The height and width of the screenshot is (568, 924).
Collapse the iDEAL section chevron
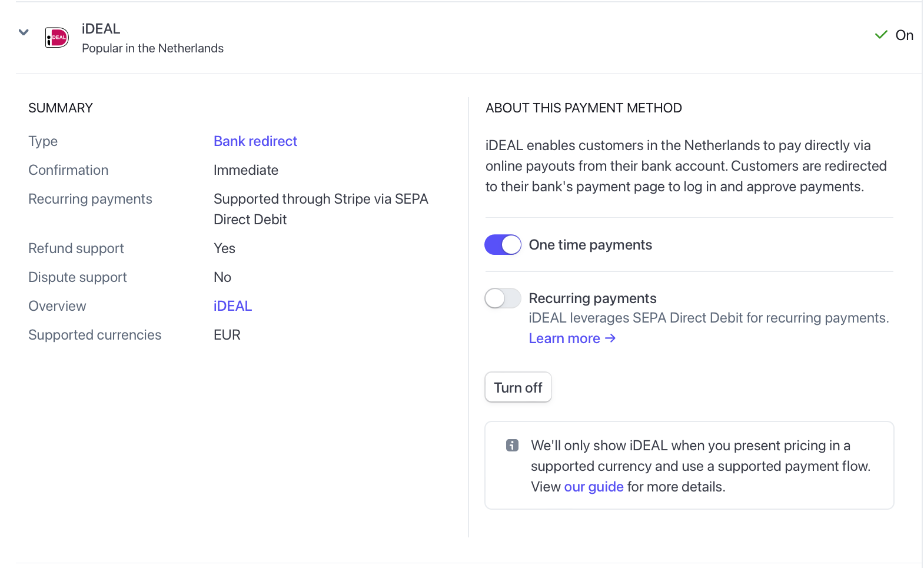[24, 32]
